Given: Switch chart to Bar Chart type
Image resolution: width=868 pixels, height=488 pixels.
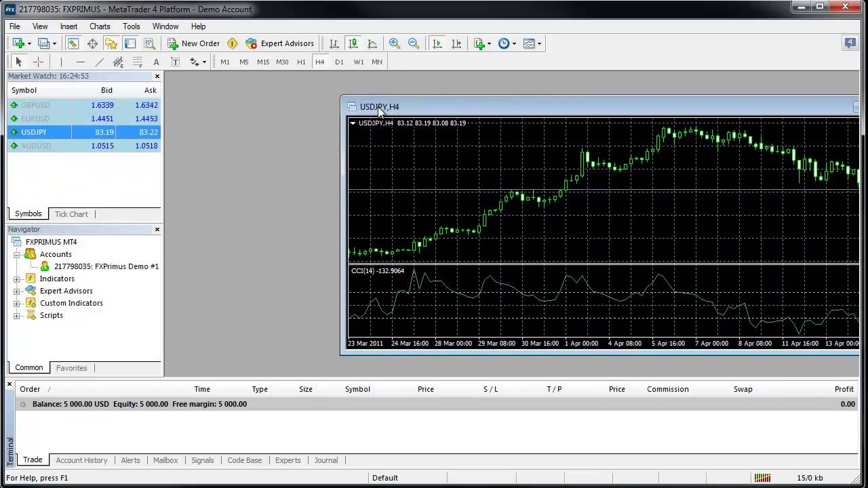Looking at the screenshot, I should (334, 43).
